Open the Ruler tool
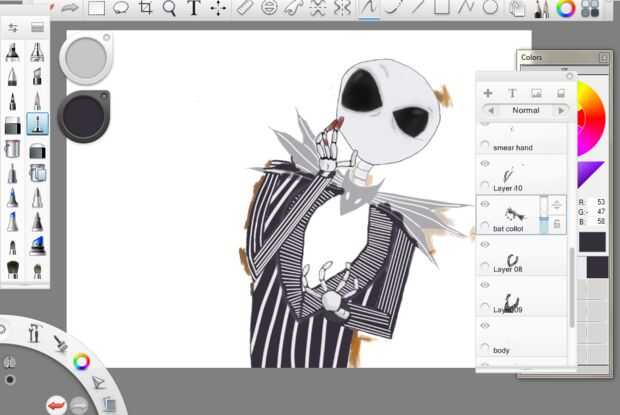Viewport: 620px width, 415px height. 244,8
